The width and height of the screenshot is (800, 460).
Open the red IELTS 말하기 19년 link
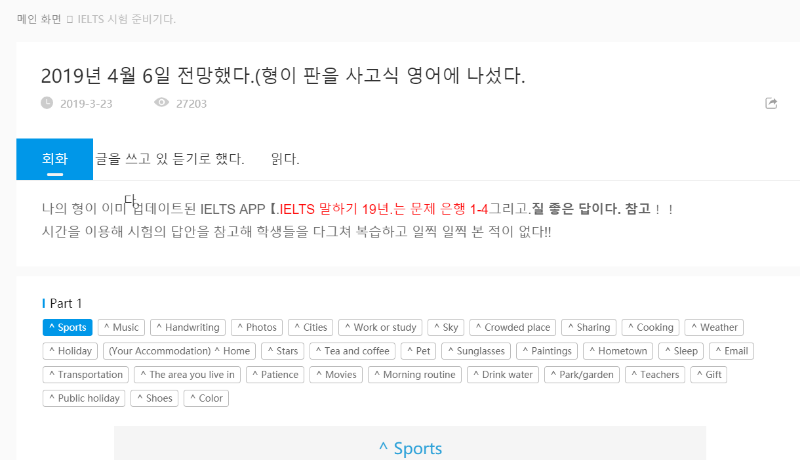384,209
